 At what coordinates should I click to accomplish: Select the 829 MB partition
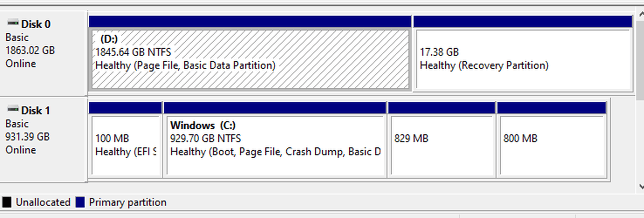point(442,139)
